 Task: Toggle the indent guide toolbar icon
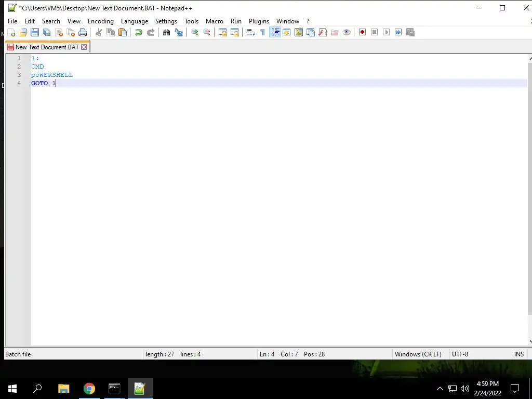pyautogui.click(x=275, y=32)
